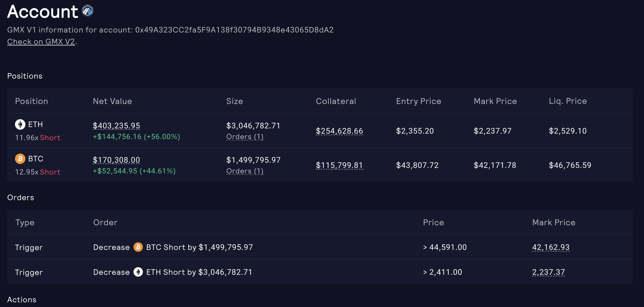Open the Check on GMX V2 link
644x307 pixels.
pyautogui.click(x=41, y=42)
